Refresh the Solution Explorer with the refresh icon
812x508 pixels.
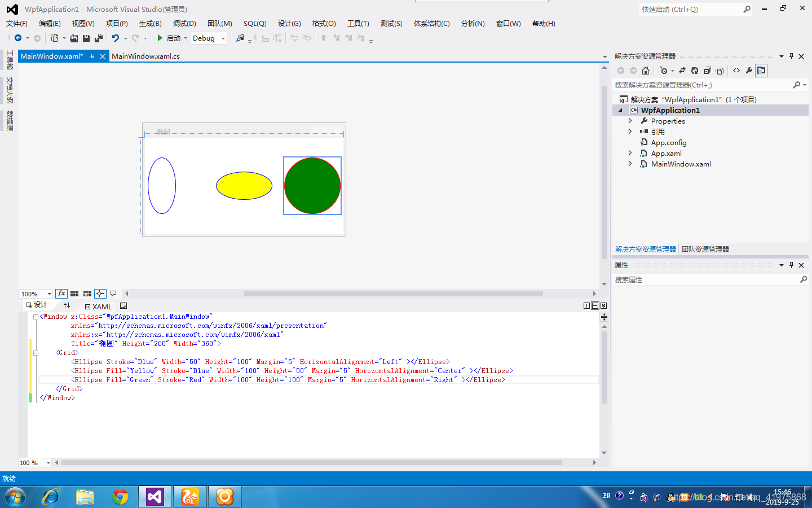tap(695, 71)
